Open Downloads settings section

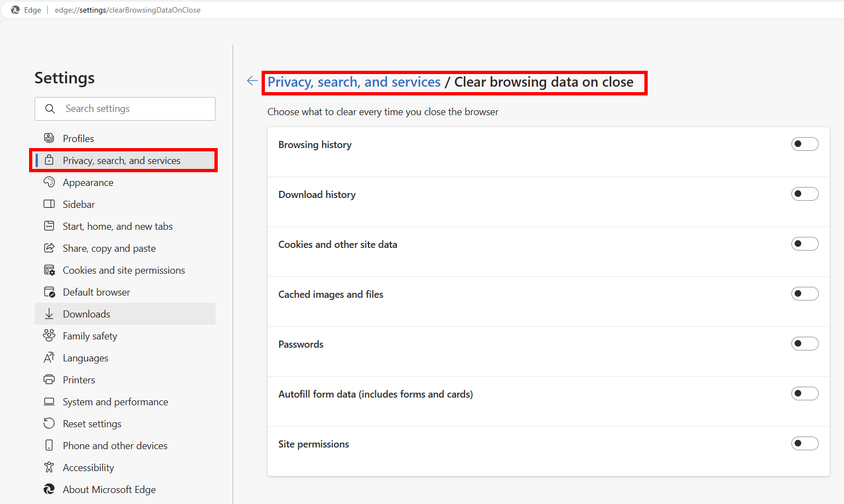point(125,314)
